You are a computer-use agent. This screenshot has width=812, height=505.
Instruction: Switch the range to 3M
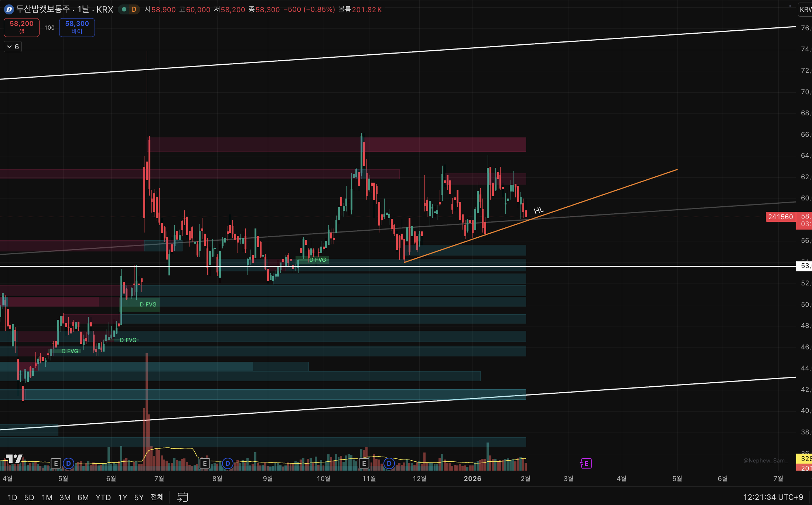point(65,497)
